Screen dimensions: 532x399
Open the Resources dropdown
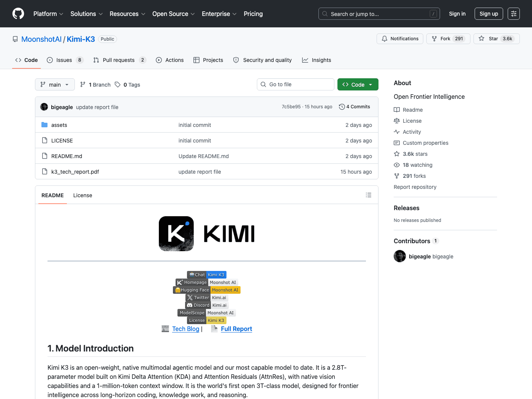pyautogui.click(x=127, y=14)
